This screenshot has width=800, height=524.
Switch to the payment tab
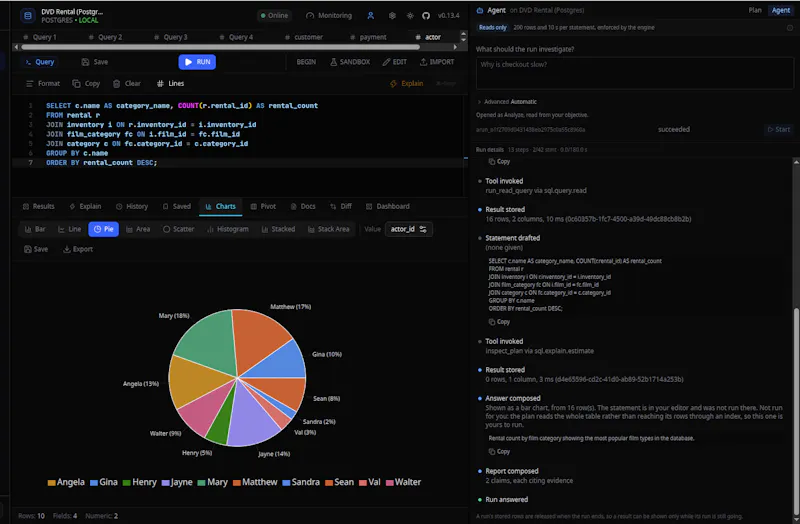[368, 37]
